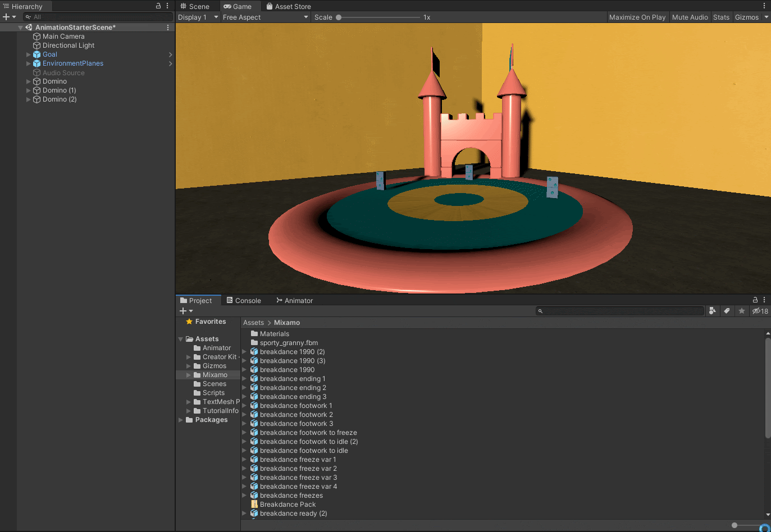Screen dimensions: 771x532
Task: Click the favorites star save-search icon
Action: pyautogui.click(x=742, y=311)
